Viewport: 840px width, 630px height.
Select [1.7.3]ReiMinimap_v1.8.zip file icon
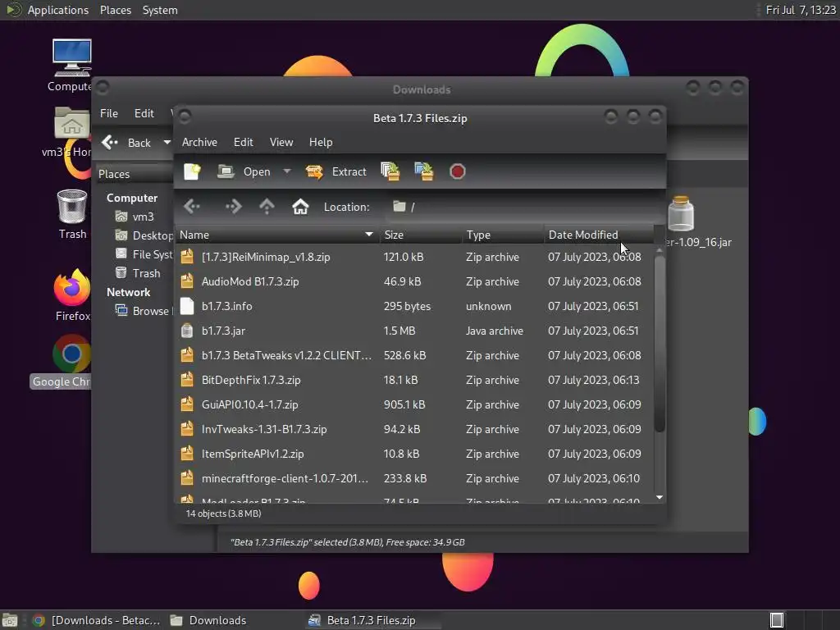187,257
